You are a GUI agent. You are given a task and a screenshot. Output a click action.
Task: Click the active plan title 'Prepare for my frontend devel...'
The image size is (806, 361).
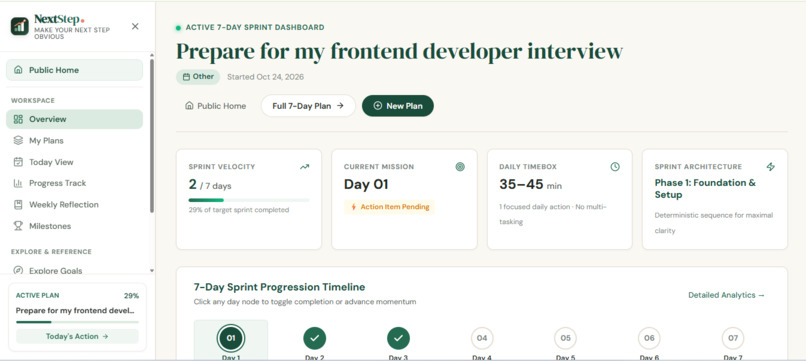tap(75, 311)
